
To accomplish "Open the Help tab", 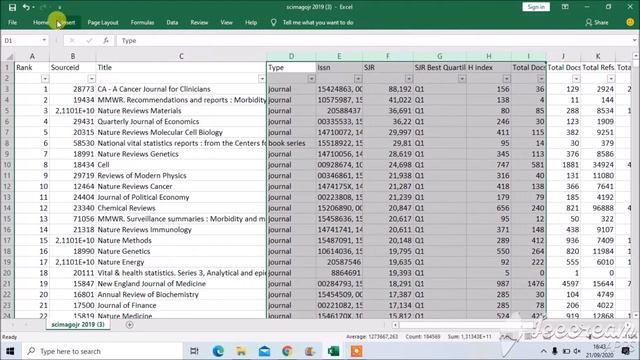I will coord(251,22).
